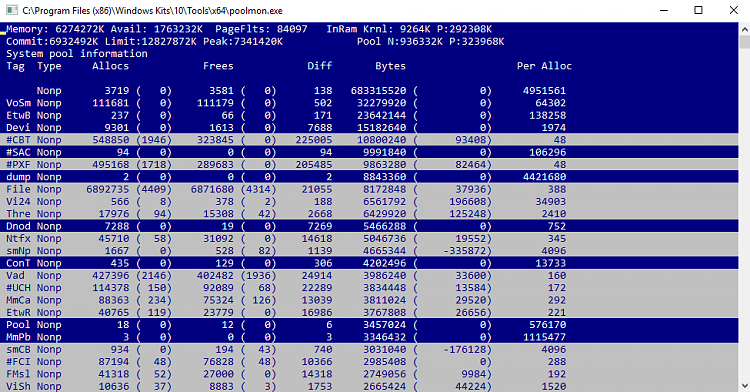Screen dimensions: 750x392
Task: Select the MmCa tag row
Action: pos(369,300)
